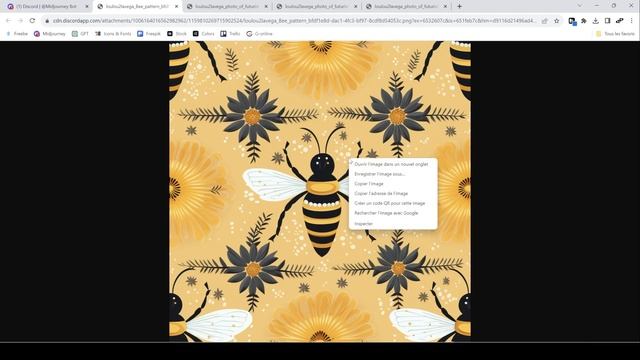
Task: Share this page from address bar
Action: click(x=544, y=21)
